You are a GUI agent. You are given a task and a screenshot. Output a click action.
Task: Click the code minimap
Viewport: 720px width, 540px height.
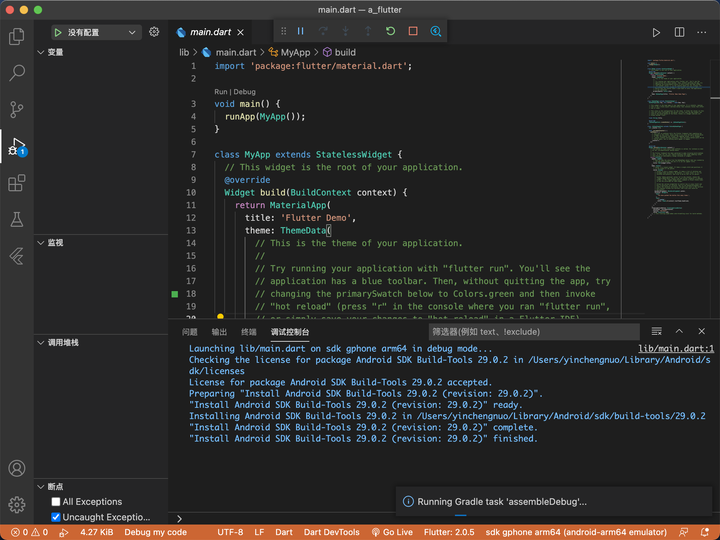677,138
